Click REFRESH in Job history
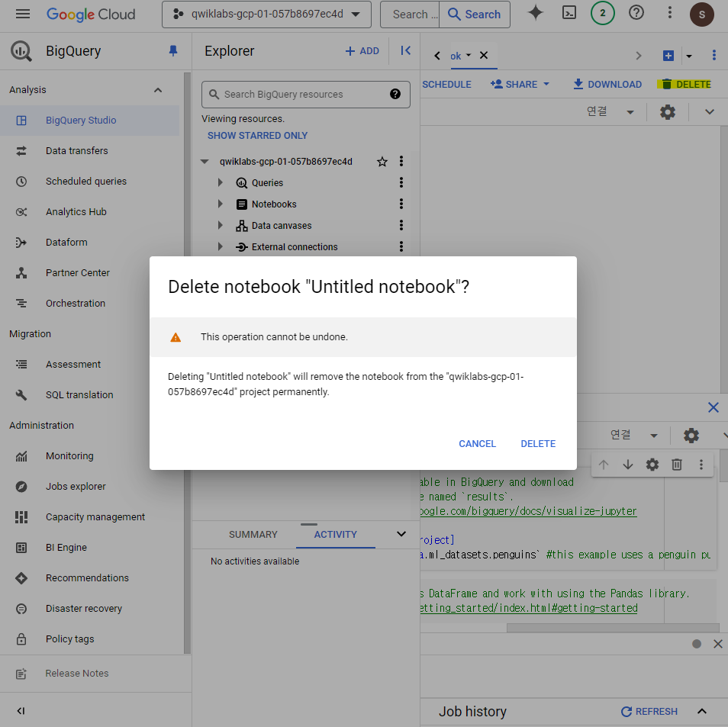This screenshot has width=728, height=727. 649,711
